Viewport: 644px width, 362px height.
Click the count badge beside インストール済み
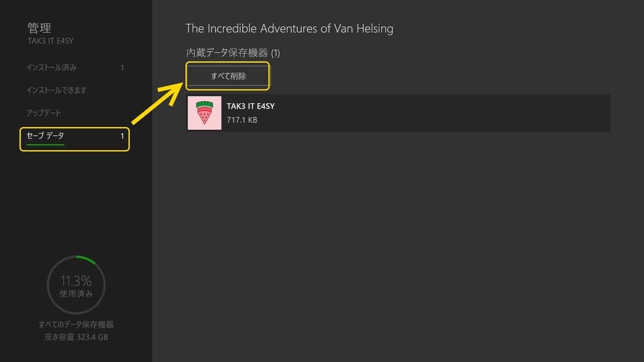(x=122, y=68)
